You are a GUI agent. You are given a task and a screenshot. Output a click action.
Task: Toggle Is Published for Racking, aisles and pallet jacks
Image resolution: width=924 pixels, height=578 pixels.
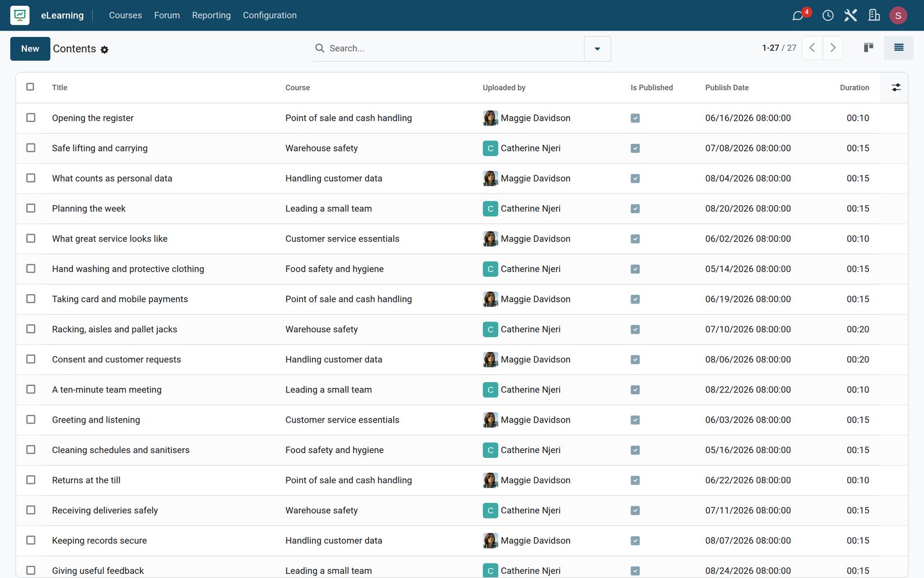pos(635,329)
